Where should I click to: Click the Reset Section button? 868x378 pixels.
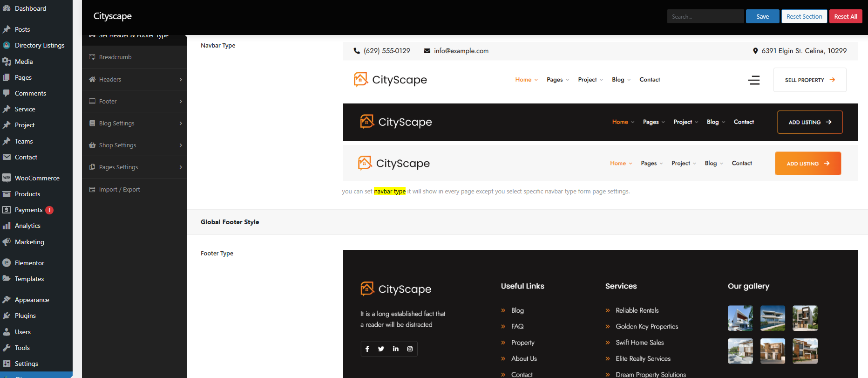pyautogui.click(x=804, y=16)
